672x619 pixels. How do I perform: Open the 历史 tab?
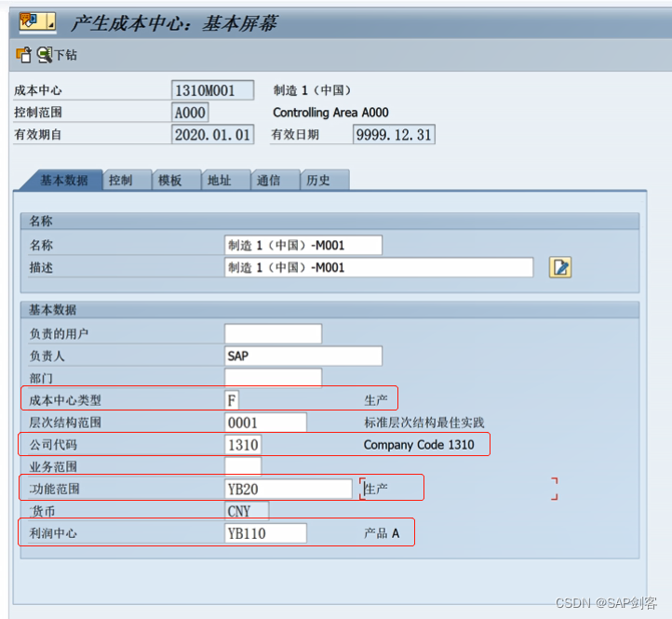(325, 180)
